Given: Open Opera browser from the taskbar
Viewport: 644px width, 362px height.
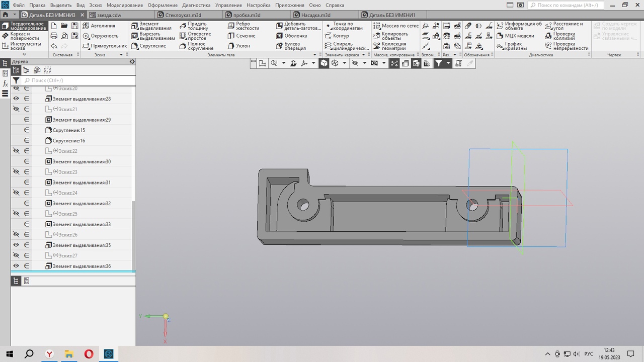Looking at the screenshot, I should (x=89, y=354).
